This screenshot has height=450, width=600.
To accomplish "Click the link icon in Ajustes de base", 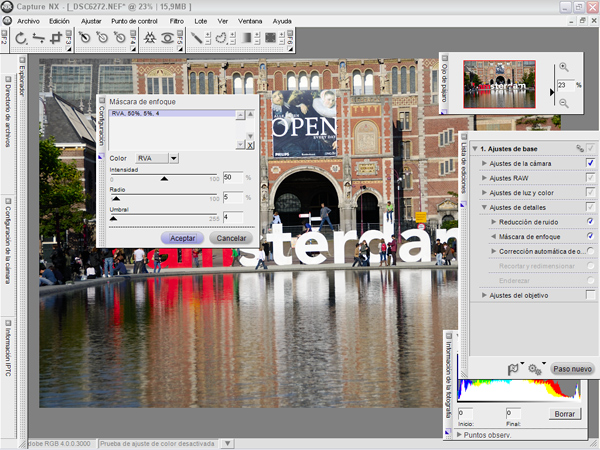I will (580, 148).
